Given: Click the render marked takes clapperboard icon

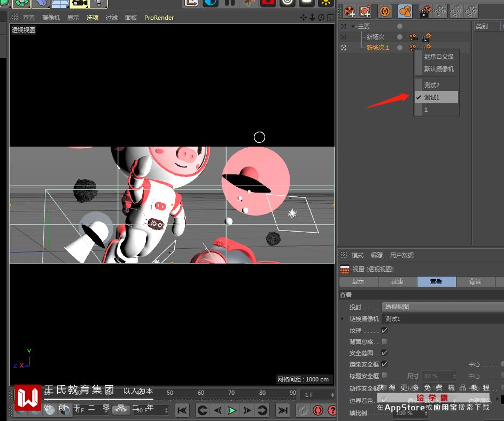Looking at the screenshot, I should click(425, 12).
